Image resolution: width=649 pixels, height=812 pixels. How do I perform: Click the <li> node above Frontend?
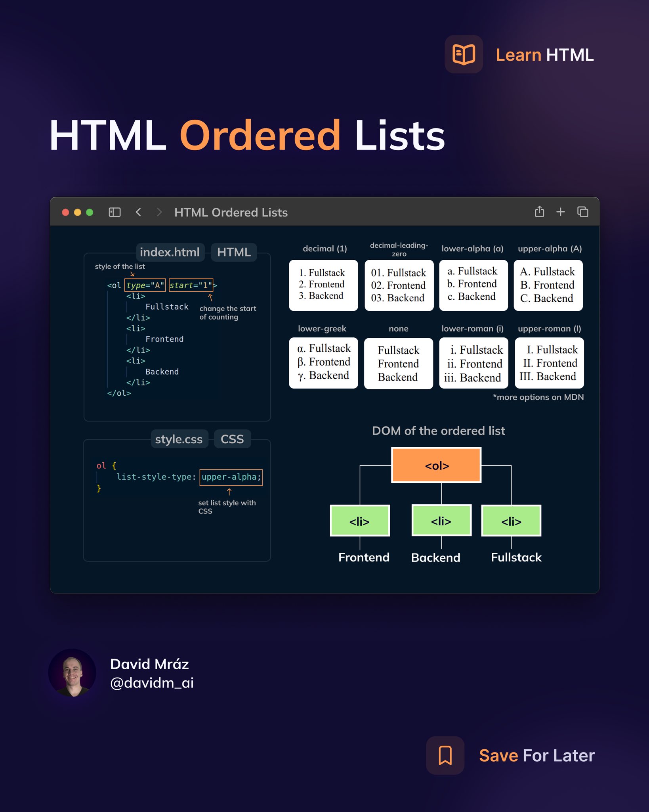(360, 521)
